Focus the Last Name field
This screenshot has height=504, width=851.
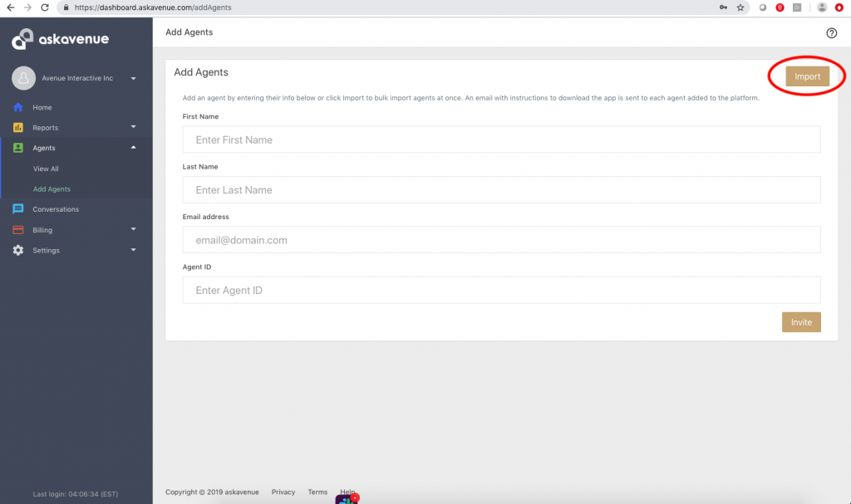(x=501, y=190)
